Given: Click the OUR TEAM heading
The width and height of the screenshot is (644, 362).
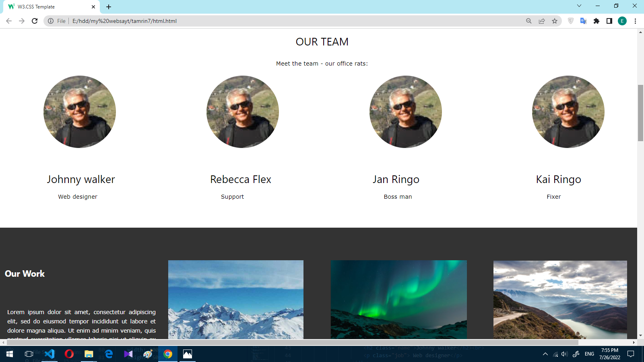Looking at the screenshot, I should 322,42.
